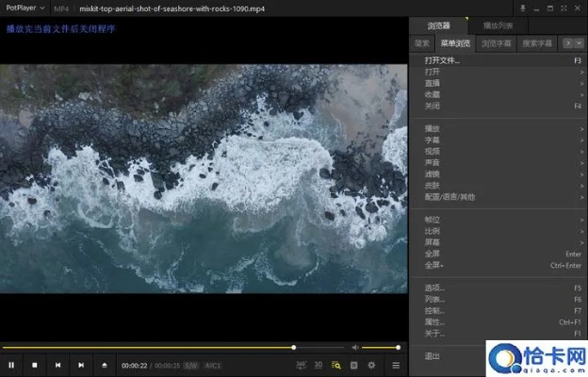Open the settings gear in the control bar
This screenshot has width=588, height=377.
tap(370, 365)
